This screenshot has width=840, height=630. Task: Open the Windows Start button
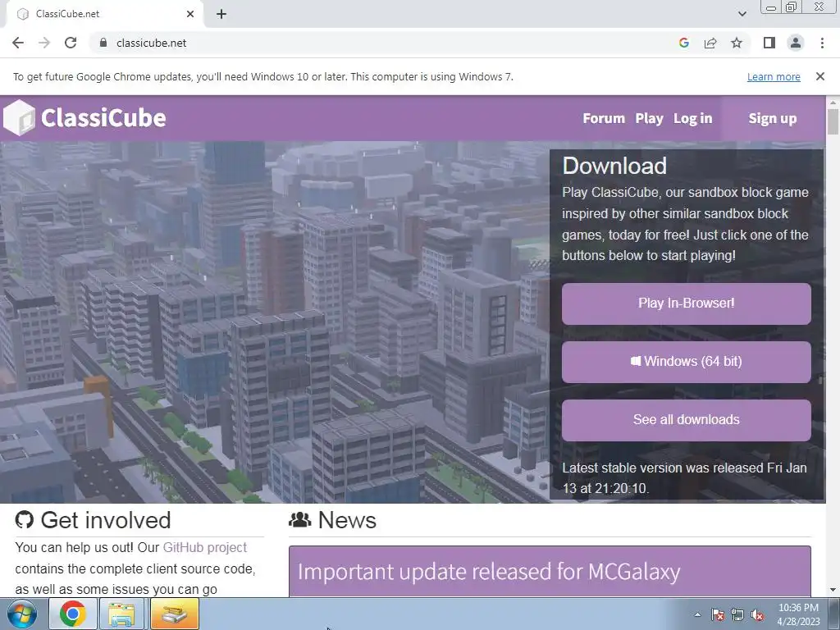(x=22, y=614)
